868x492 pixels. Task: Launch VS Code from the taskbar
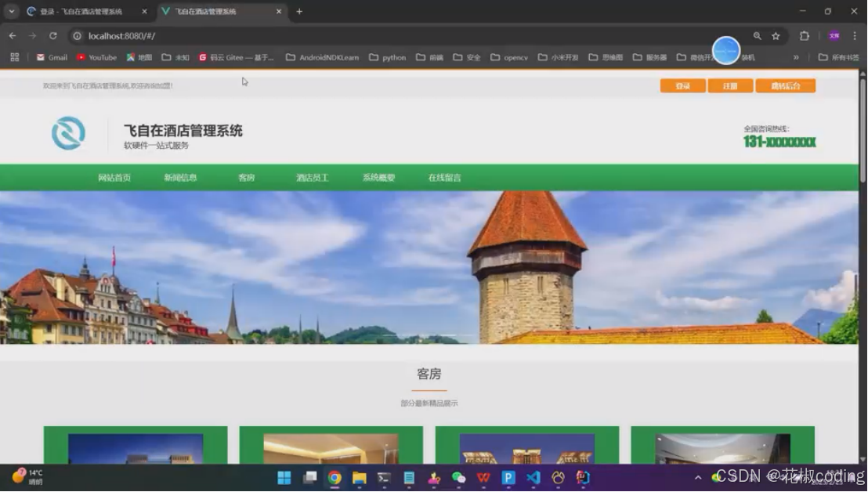click(x=533, y=477)
